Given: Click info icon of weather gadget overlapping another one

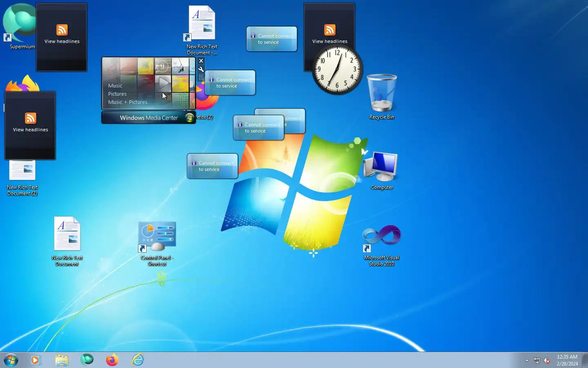Looking at the screenshot, I should [x=240, y=125].
